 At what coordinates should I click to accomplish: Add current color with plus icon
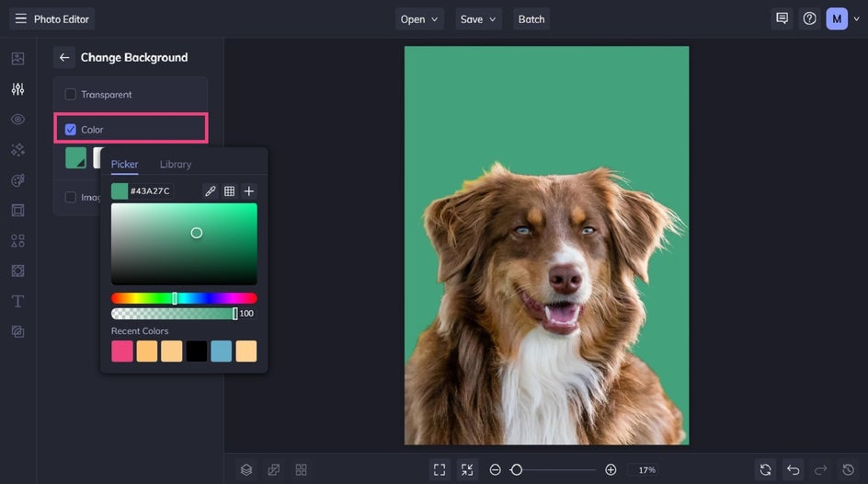coord(249,191)
